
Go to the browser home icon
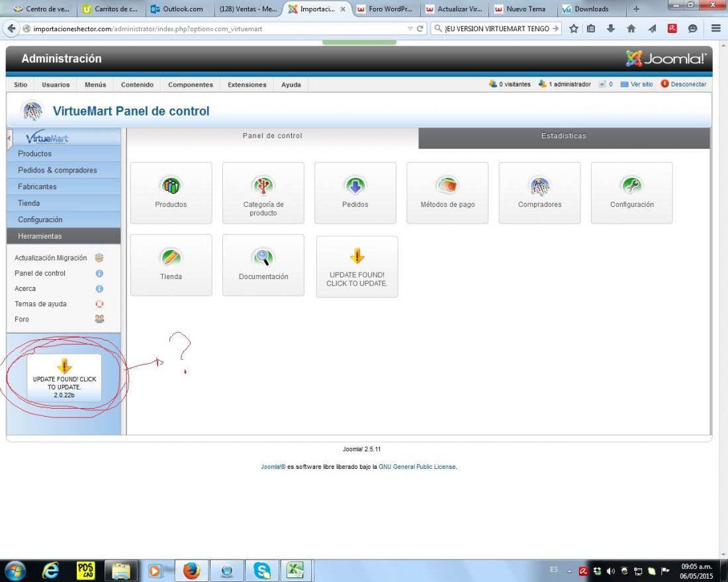[631, 29]
